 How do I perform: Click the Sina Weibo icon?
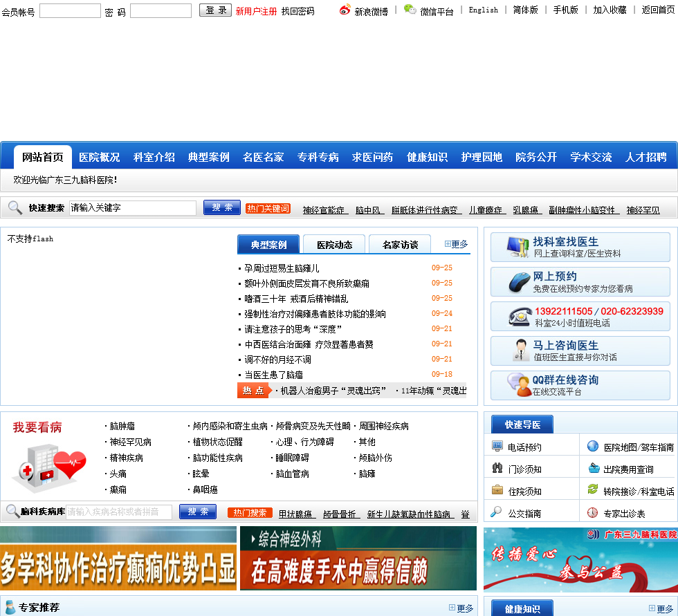pyautogui.click(x=345, y=10)
